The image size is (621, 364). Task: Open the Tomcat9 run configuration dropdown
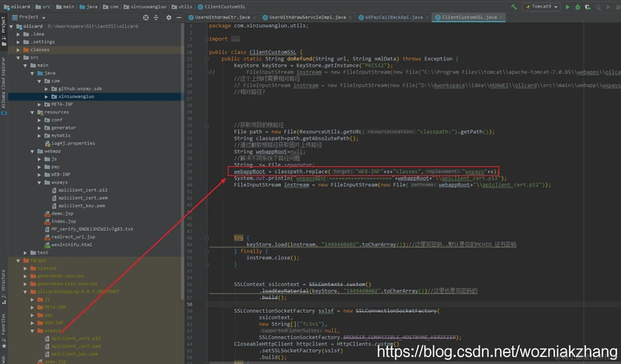coord(541,7)
